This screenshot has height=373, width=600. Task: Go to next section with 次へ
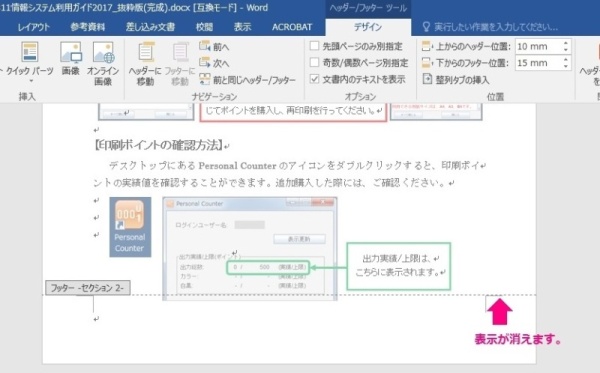coord(214,63)
